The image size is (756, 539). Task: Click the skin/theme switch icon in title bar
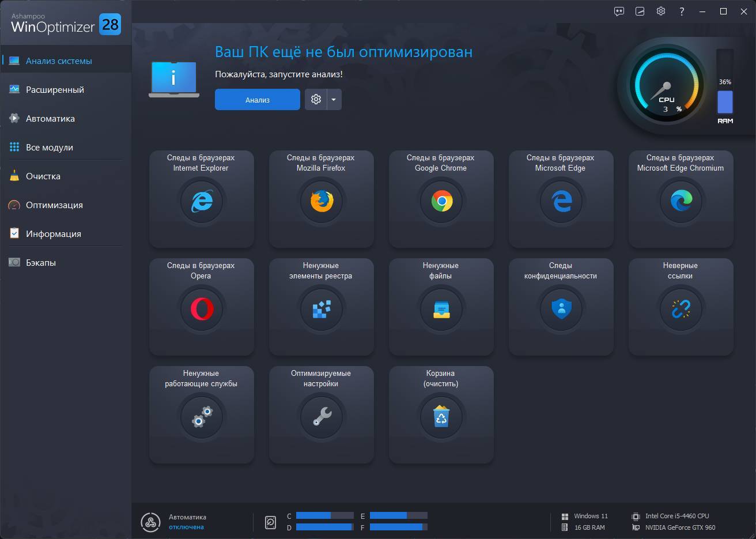click(x=640, y=11)
